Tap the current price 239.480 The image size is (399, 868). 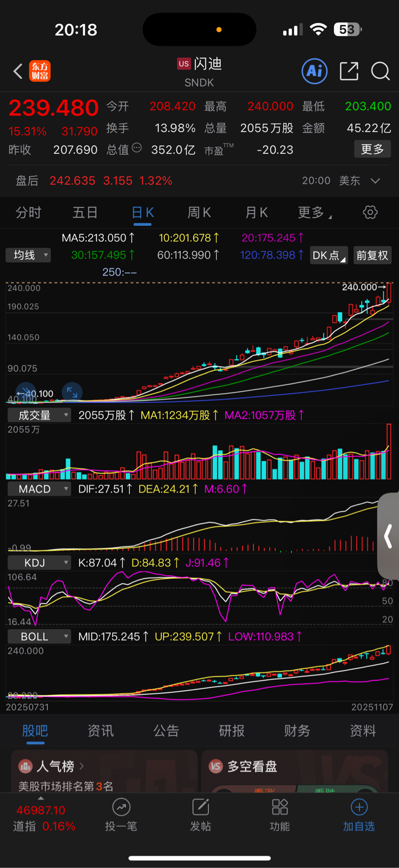pos(54,108)
